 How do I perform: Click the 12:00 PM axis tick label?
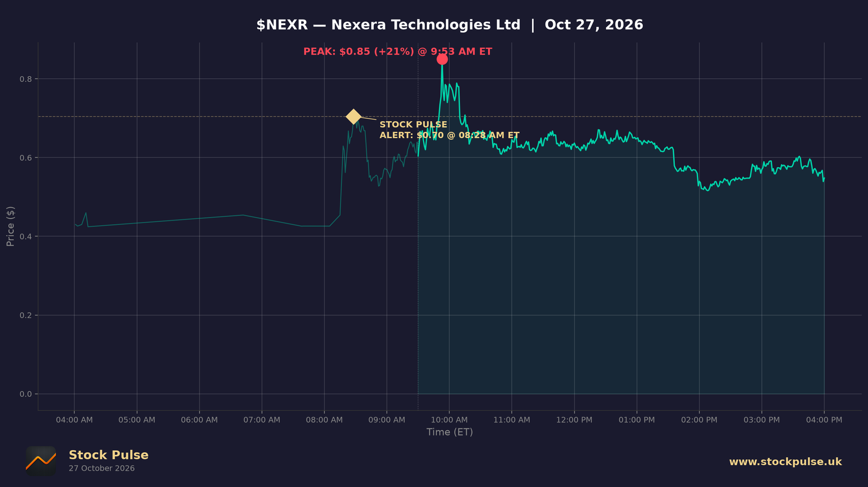(574, 420)
